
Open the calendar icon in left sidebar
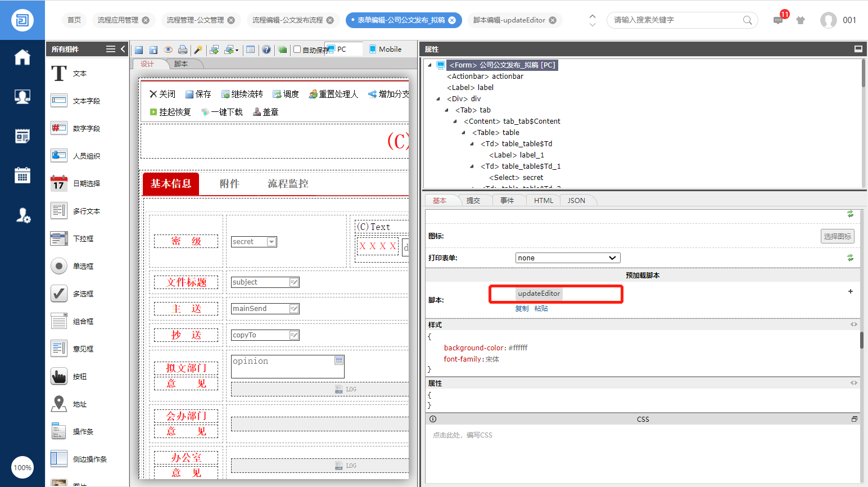tap(22, 175)
